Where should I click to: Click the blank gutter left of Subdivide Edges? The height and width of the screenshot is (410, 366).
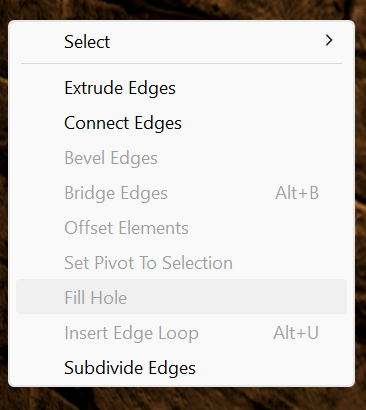(x=40, y=368)
